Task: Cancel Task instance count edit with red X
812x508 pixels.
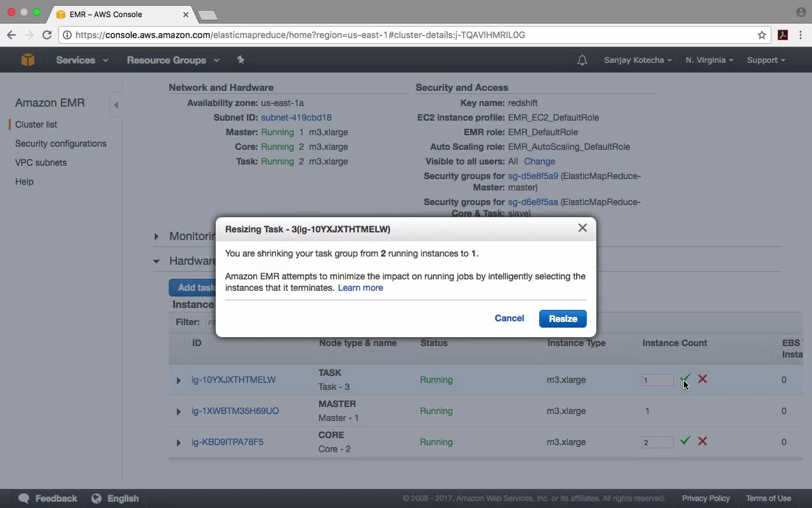Action: 702,379
